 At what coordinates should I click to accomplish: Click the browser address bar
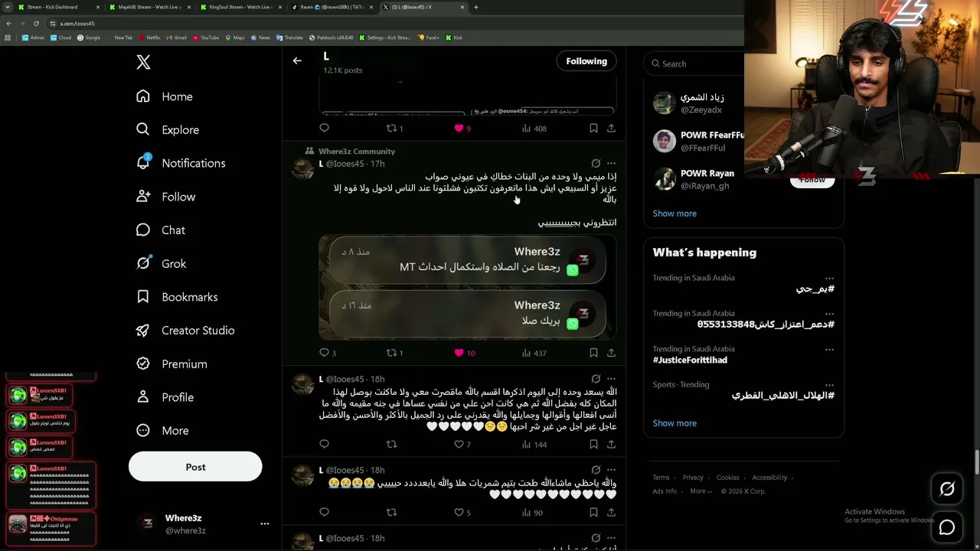[x=383, y=24]
